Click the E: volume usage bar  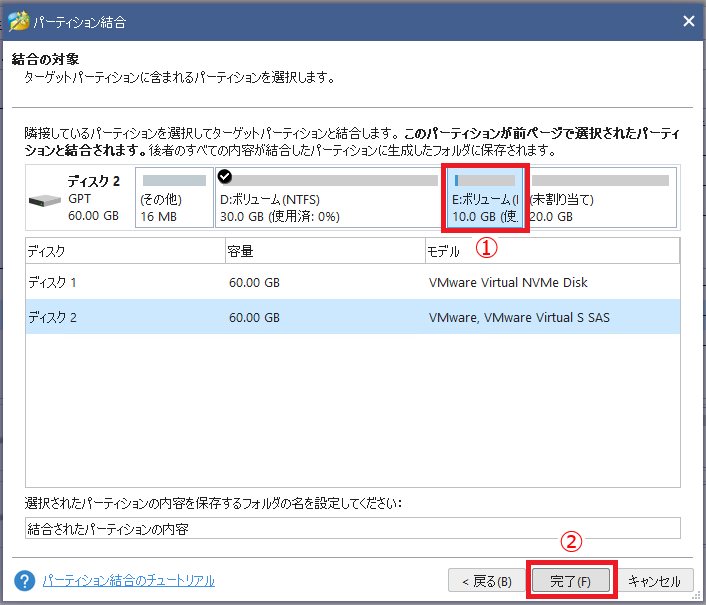pos(485,181)
